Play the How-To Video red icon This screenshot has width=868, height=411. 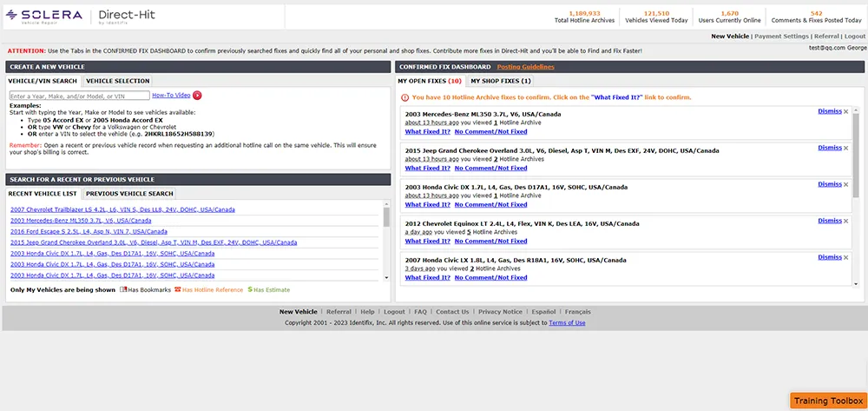point(198,96)
